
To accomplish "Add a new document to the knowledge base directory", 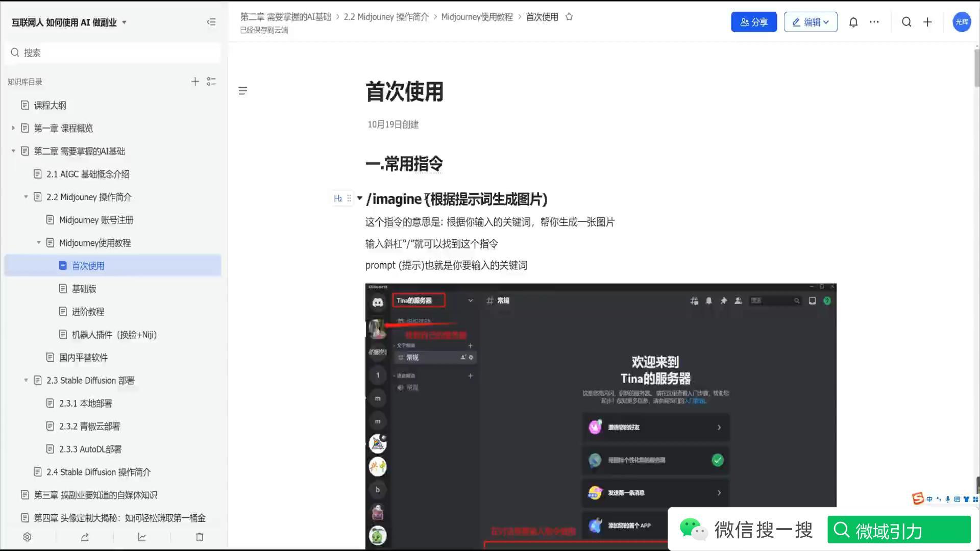I will (195, 82).
